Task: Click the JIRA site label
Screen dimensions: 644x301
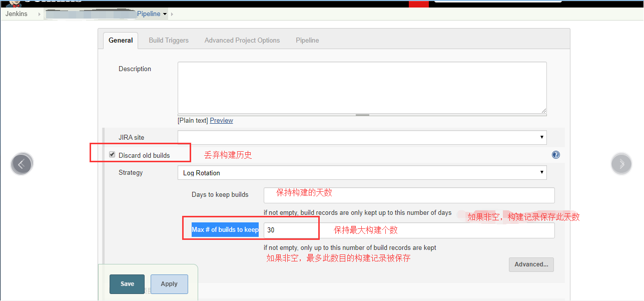Action: tap(132, 137)
